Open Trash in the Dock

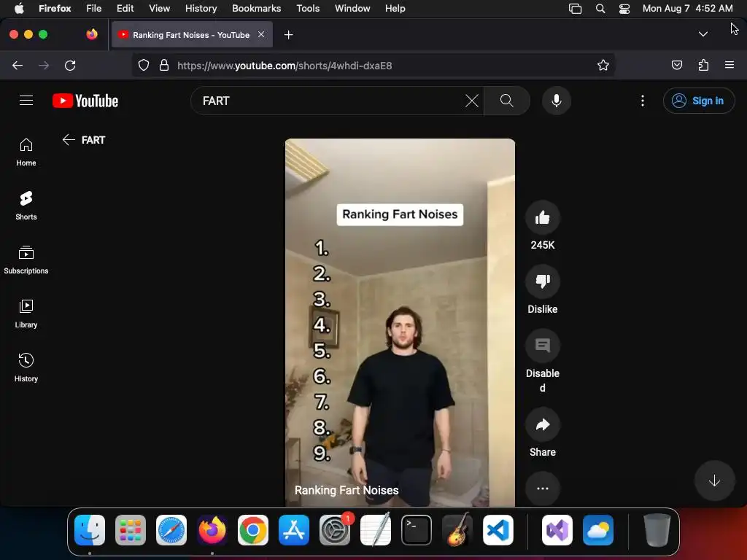click(657, 530)
